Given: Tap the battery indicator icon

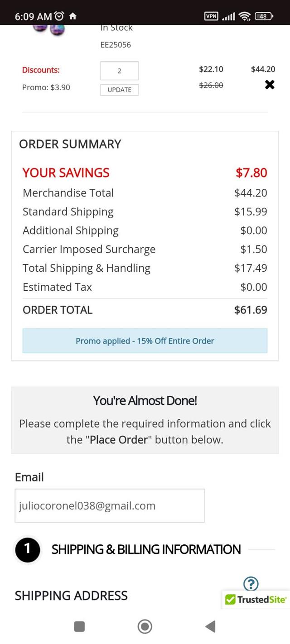Looking at the screenshot, I should pos(264,16).
